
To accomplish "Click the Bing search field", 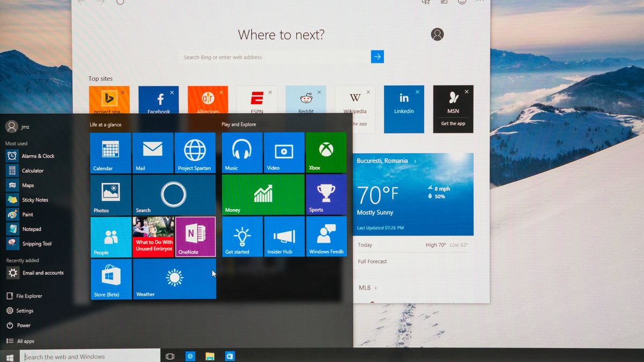I will click(x=268, y=56).
